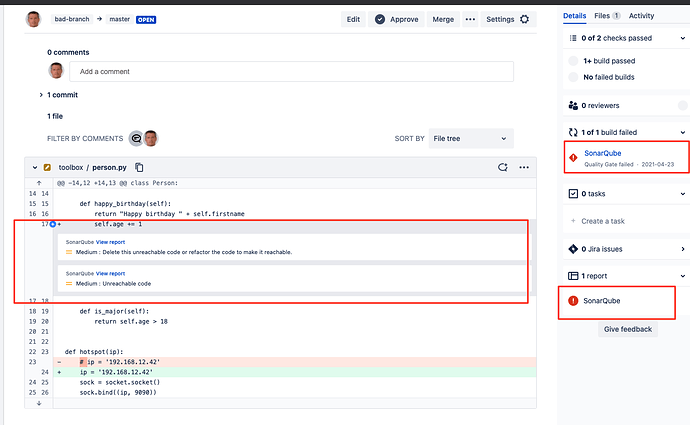Click the plus icon beside Create a task
Image resolution: width=690 pixels, height=425 pixels.
(573, 221)
